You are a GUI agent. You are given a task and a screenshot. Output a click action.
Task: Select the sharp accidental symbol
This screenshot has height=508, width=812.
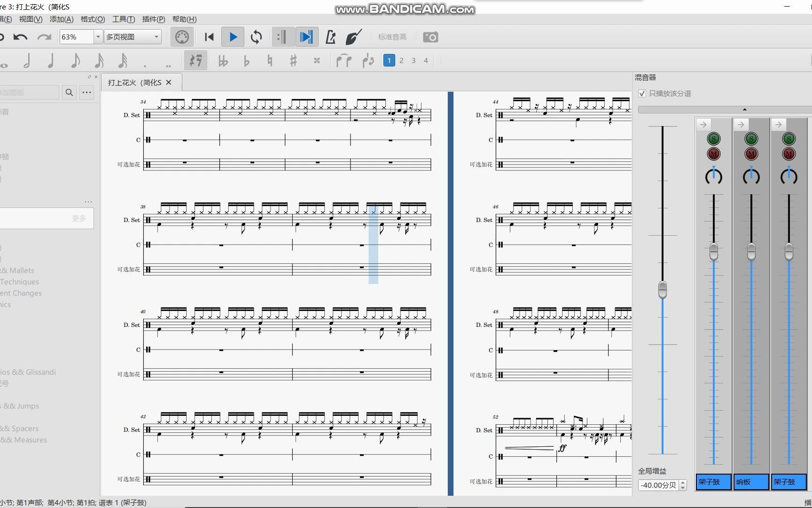click(293, 61)
